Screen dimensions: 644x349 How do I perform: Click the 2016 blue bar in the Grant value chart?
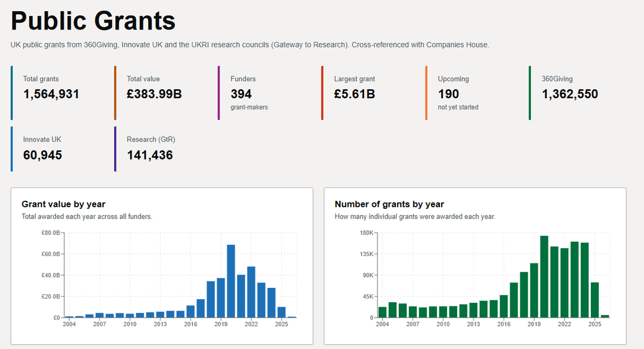coord(191,311)
